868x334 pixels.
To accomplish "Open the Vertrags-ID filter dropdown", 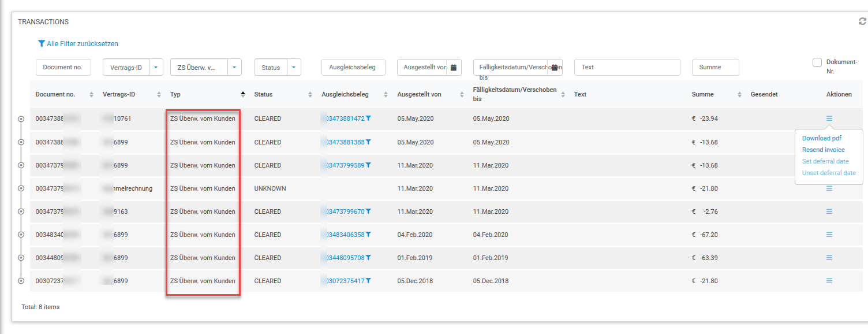I will click(156, 68).
